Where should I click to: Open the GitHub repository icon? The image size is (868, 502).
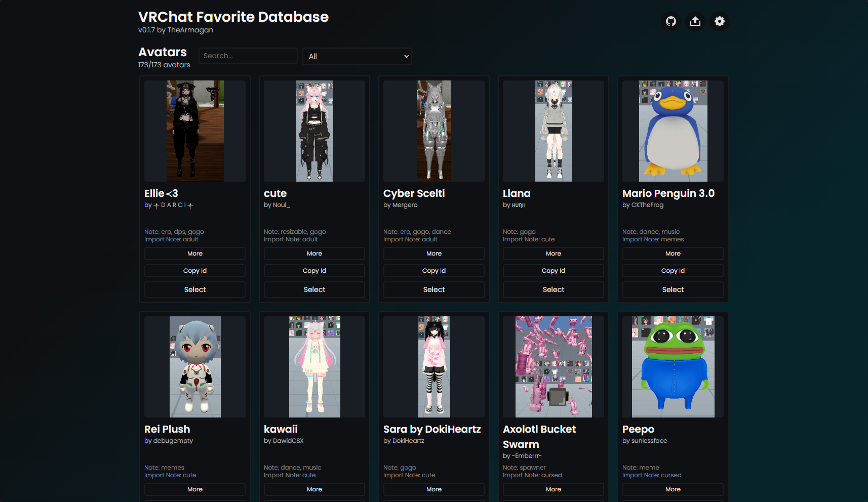click(671, 21)
